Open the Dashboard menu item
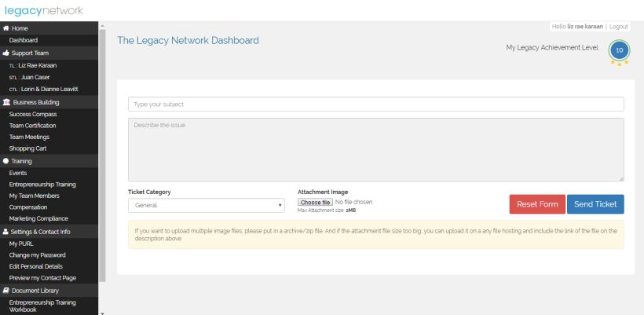 (24, 40)
